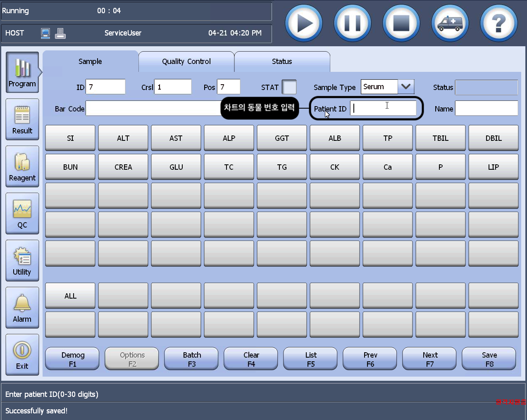This screenshot has width=527, height=420.
Task: Click the printer status icon
Action: pyautogui.click(x=60, y=33)
